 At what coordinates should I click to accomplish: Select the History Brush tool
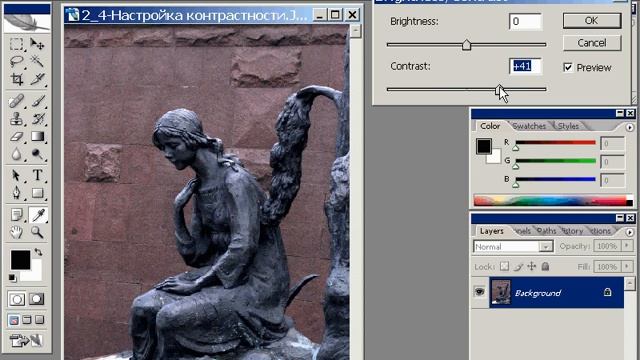pyautogui.click(x=37, y=118)
